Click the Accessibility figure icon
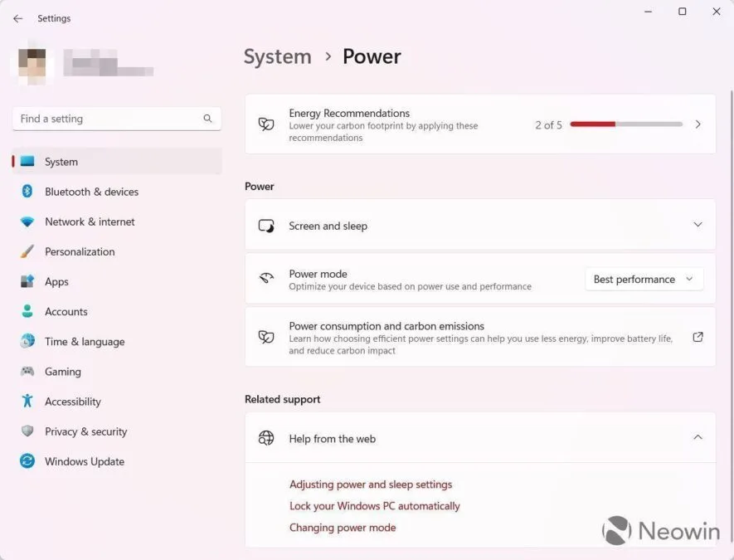This screenshot has width=734, height=560. pyautogui.click(x=27, y=401)
